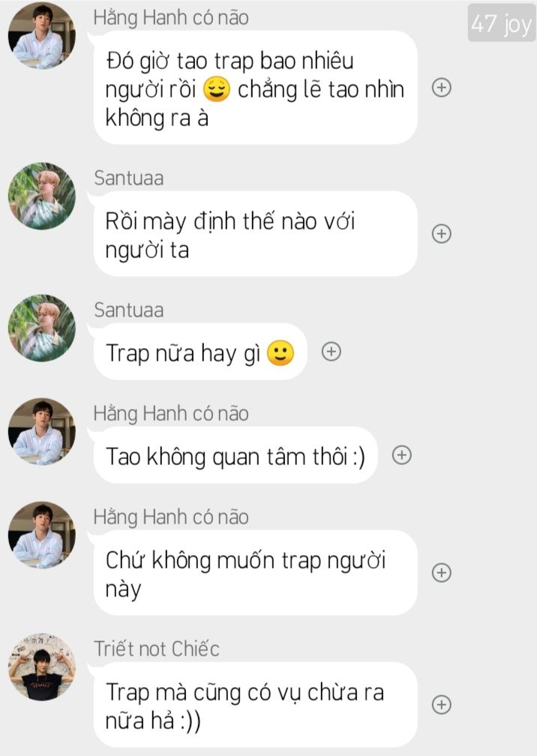The height and width of the screenshot is (756, 537).
Task: Tap the "47 joy" label at the top right
Action: (501, 22)
